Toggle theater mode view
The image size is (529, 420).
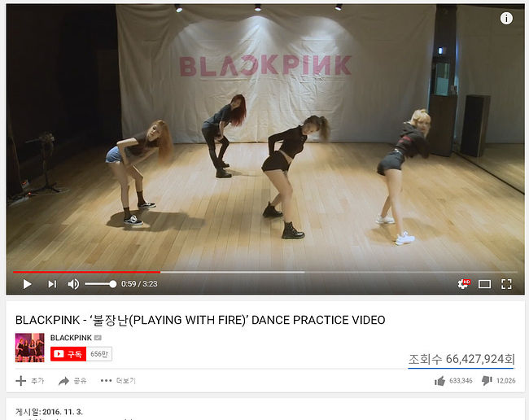484,284
